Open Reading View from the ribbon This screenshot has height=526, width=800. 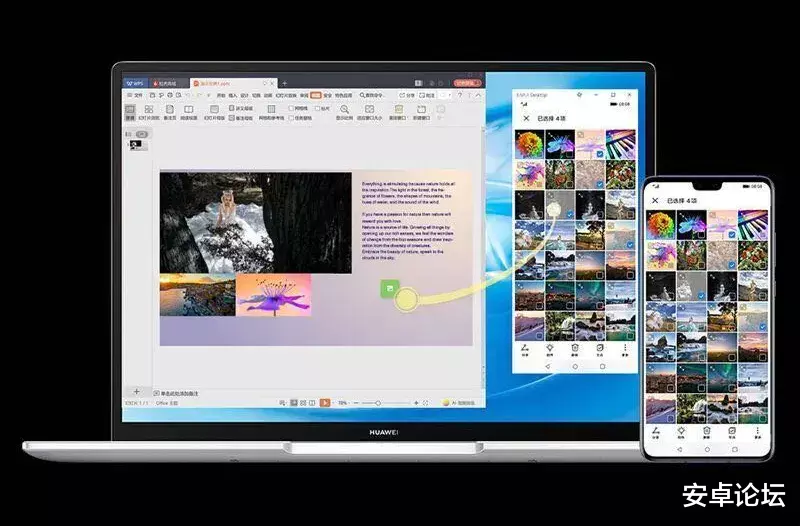coord(188,112)
